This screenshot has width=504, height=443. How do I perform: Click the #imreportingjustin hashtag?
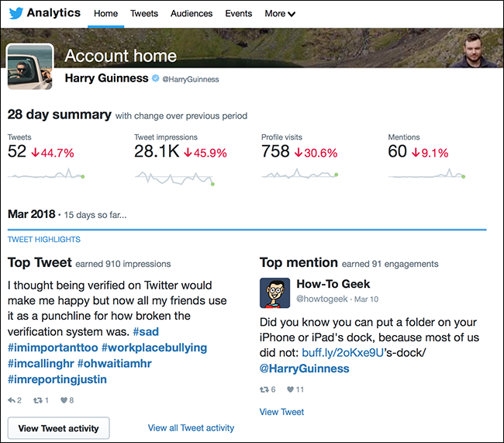[x=57, y=379]
